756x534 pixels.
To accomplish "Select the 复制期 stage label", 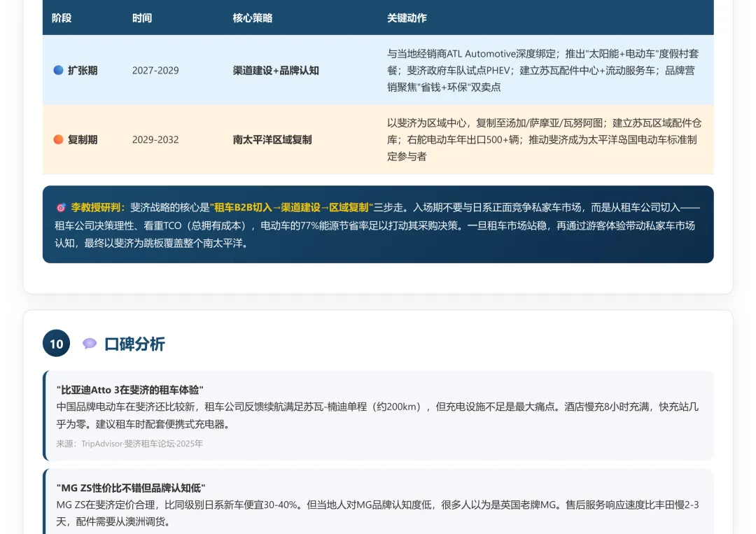I will coord(83,140).
